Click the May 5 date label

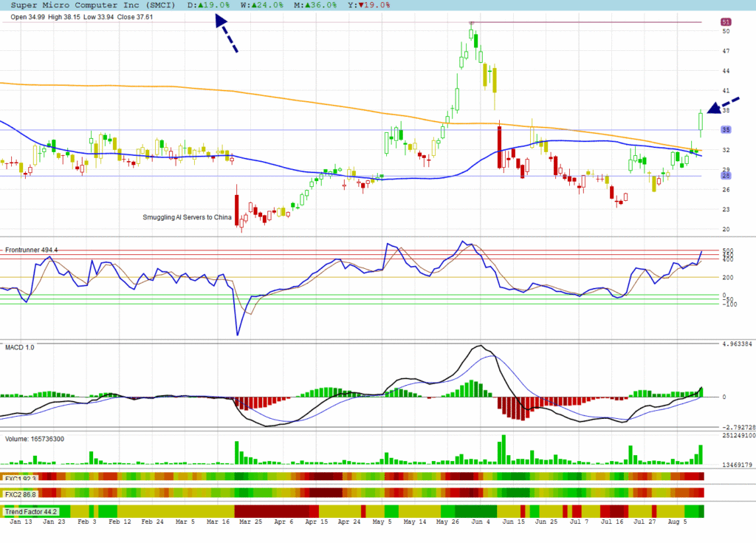382,522
